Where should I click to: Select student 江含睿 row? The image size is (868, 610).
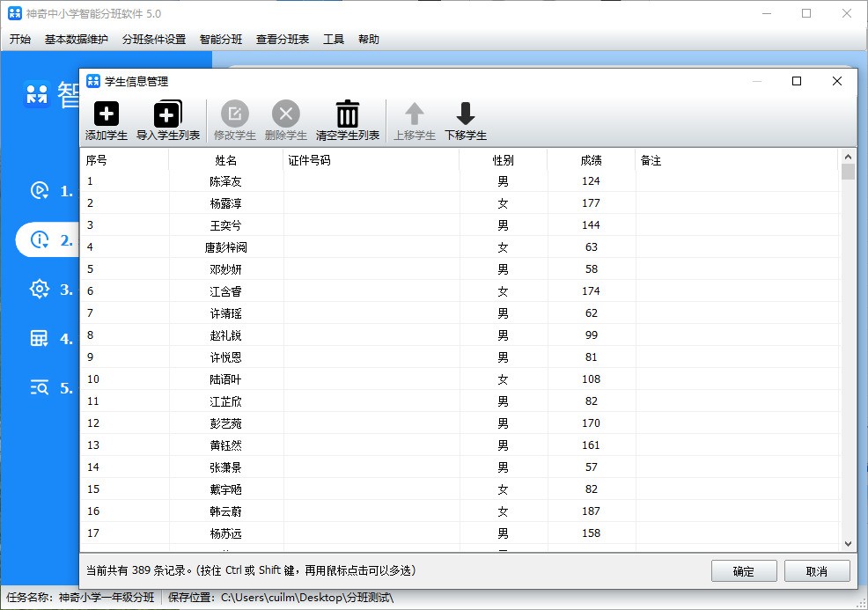460,291
